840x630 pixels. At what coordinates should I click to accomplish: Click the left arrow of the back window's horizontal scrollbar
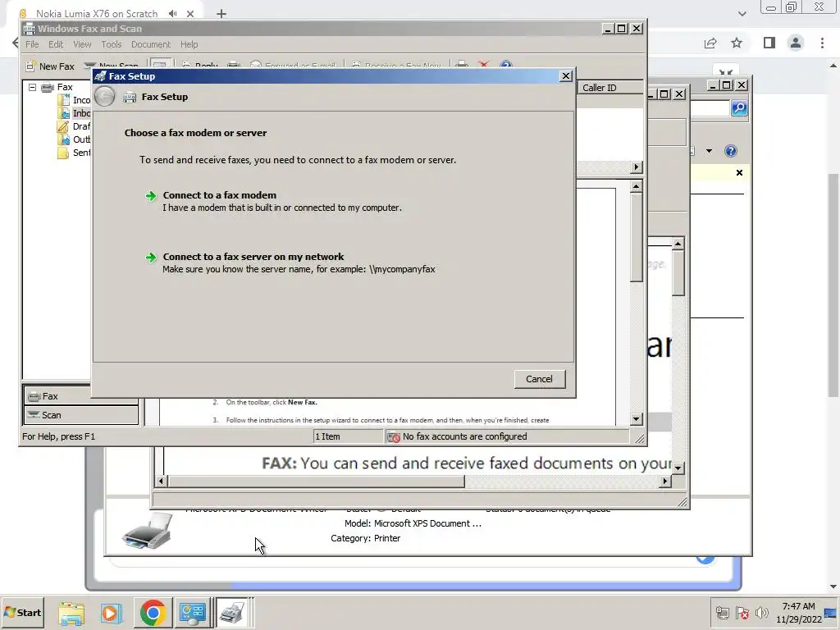coord(161,481)
